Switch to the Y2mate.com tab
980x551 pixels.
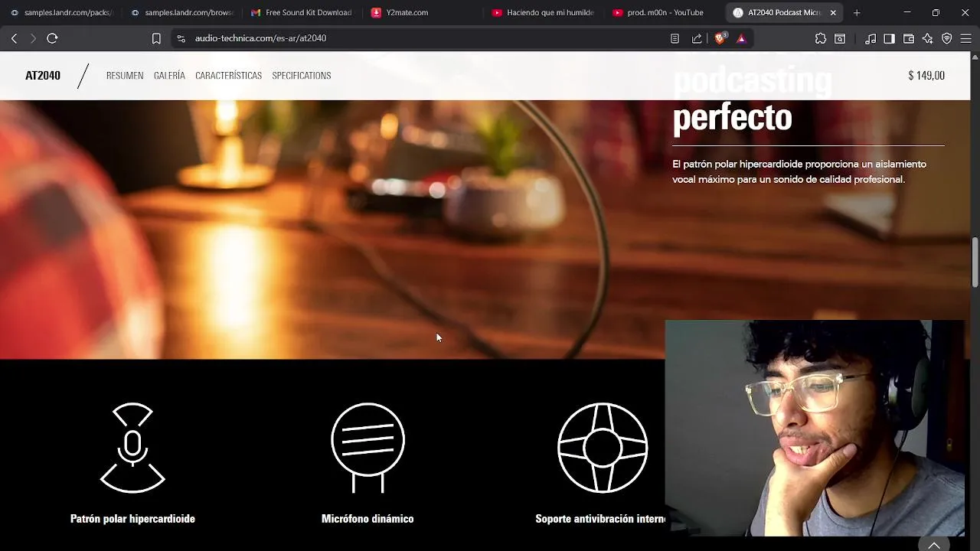(x=422, y=12)
